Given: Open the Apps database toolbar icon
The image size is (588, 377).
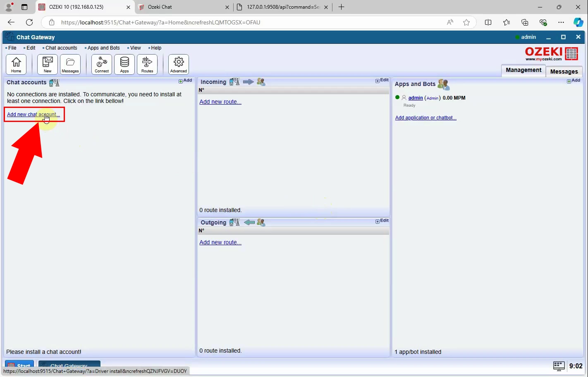Looking at the screenshot, I should pos(124,64).
